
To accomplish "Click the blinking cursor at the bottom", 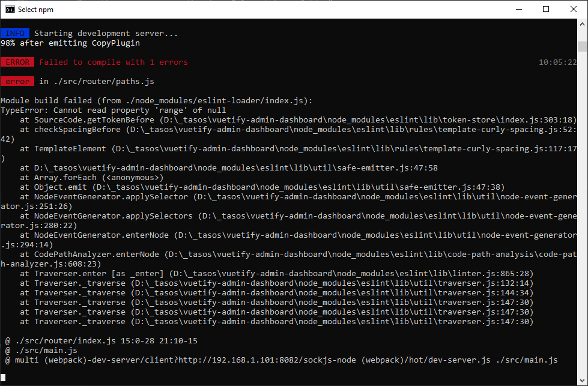I will tap(4, 378).
